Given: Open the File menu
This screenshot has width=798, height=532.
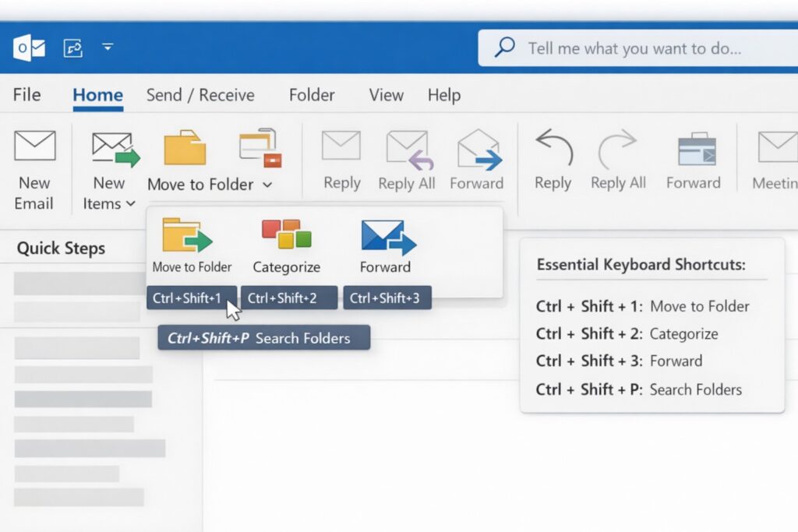Looking at the screenshot, I should tap(26, 95).
